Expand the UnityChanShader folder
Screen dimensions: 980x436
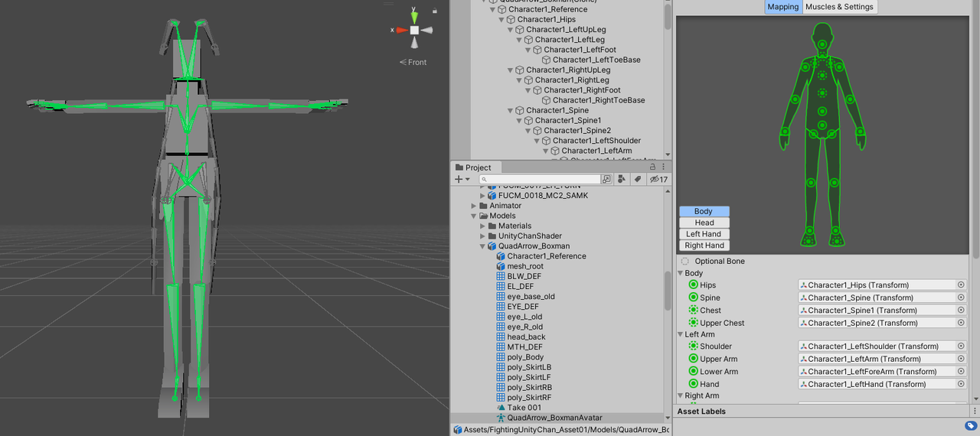483,236
